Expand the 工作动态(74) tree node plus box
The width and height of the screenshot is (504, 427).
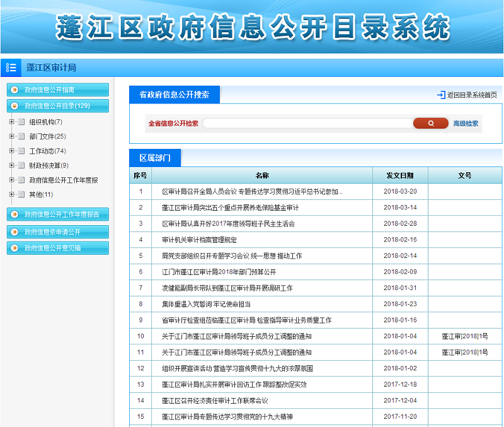click(11, 151)
